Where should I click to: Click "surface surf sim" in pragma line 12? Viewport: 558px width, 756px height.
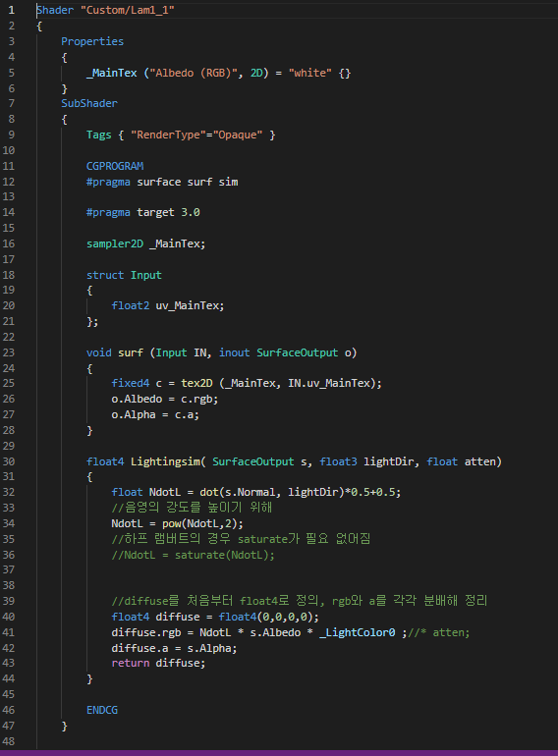(188, 182)
